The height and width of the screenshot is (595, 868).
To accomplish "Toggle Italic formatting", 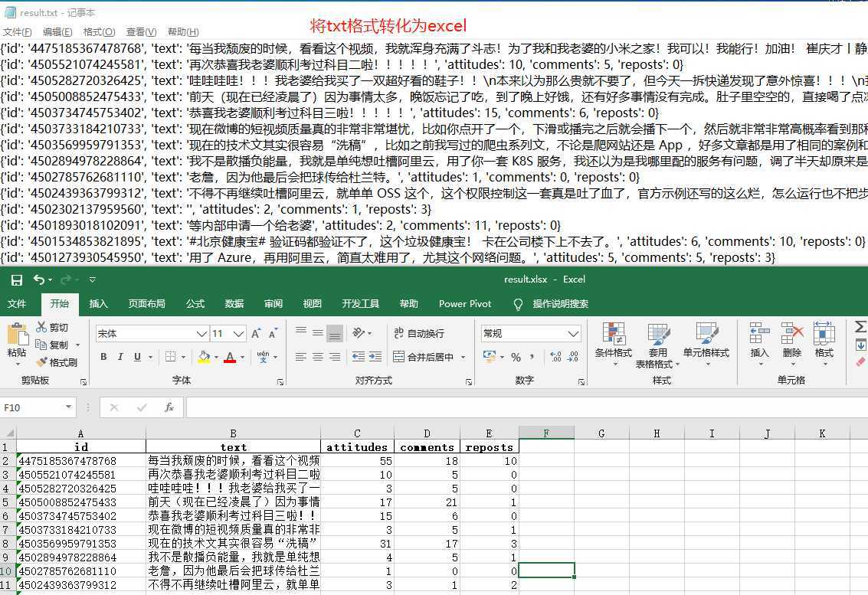I will tap(120, 357).
